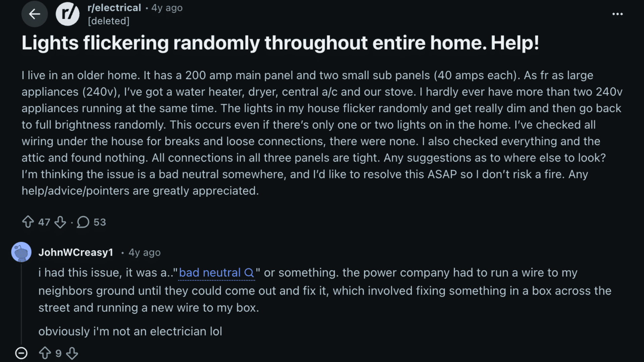Screen dimensions: 644x362
Task: Click the comment bubble icon on the post
Action: tap(82, 222)
